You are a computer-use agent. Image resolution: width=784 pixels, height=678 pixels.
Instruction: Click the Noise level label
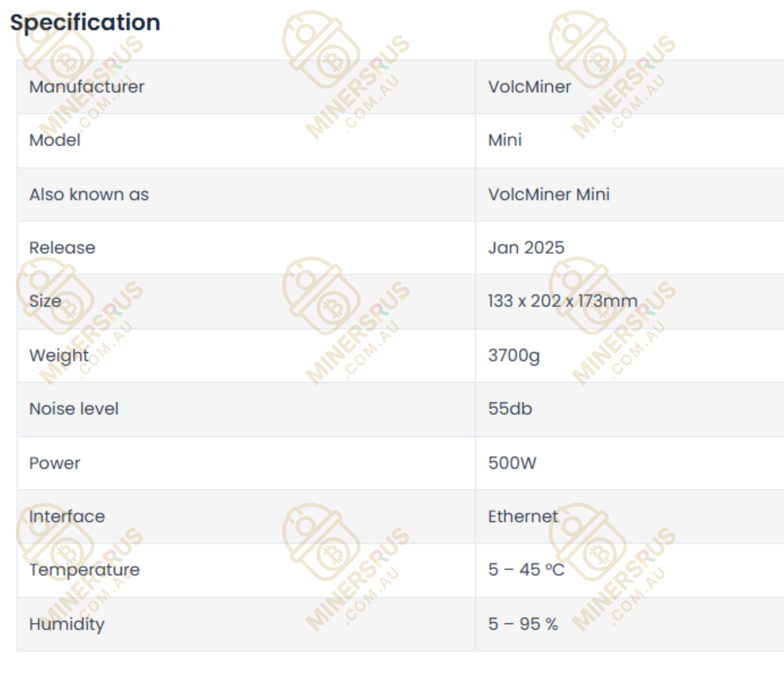tap(74, 409)
